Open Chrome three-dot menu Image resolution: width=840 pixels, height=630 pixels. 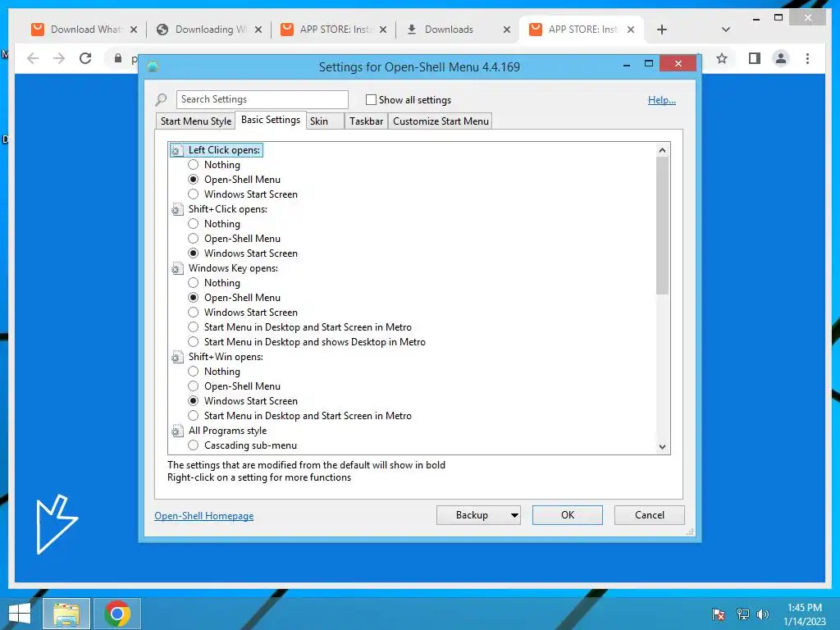[x=807, y=58]
